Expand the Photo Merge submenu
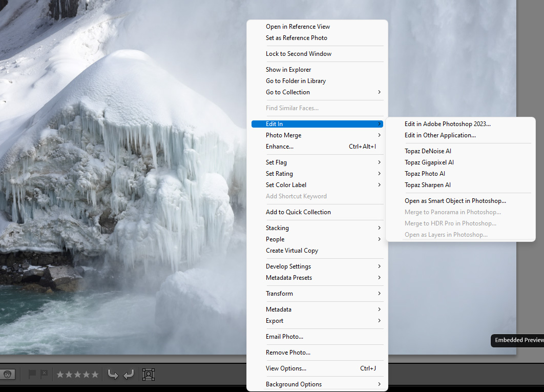 [x=283, y=135]
